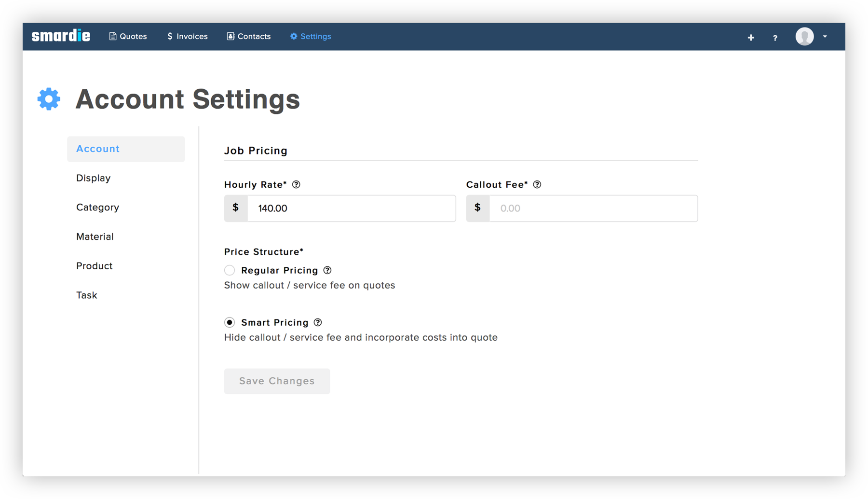The width and height of the screenshot is (868, 499).
Task: Go to Invoices page
Action: point(187,37)
